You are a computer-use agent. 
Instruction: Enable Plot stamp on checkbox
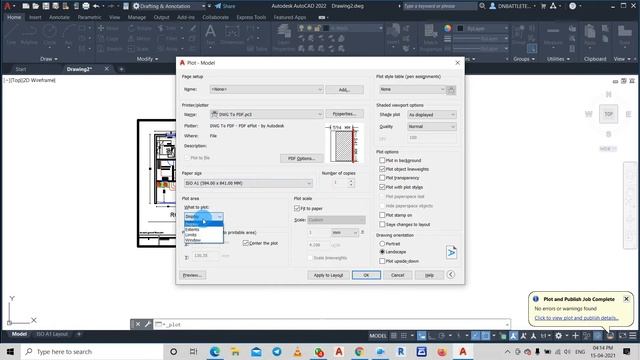pyautogui.click(x=382, y=215)
